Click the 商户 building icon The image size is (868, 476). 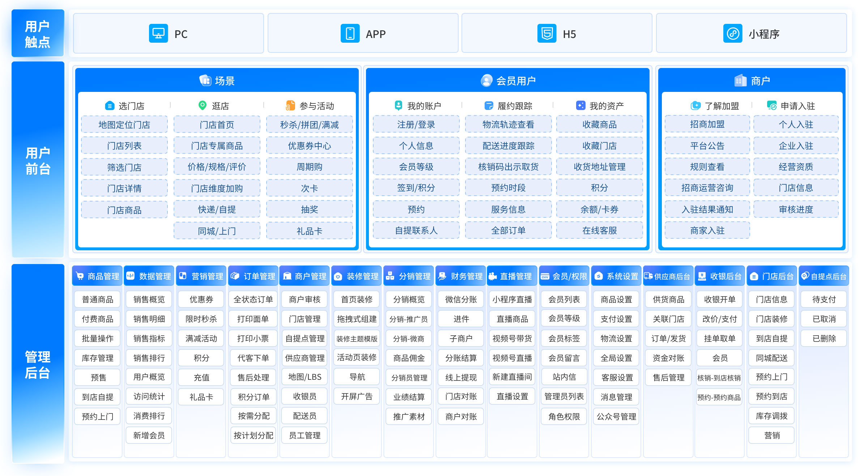click(x=741, y=80)
